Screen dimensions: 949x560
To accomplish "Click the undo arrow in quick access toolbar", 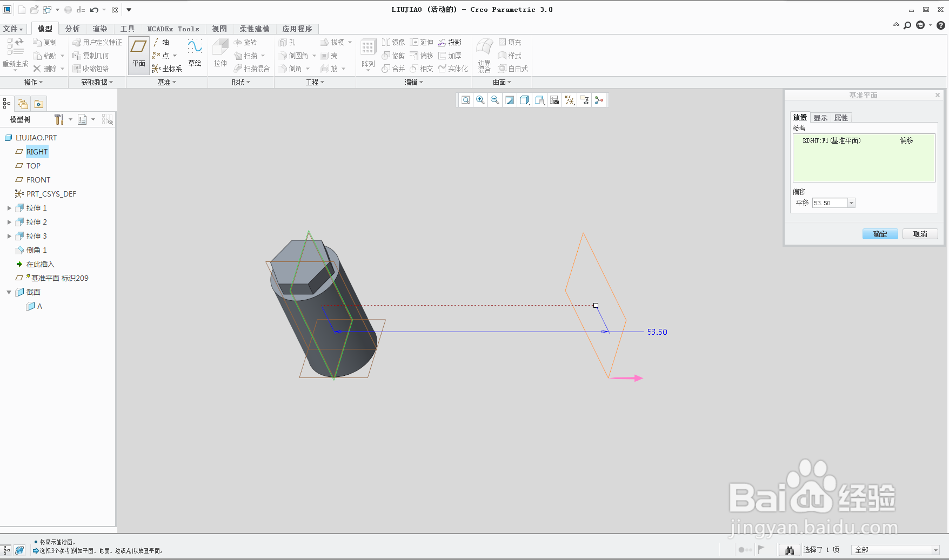I will coord(94,10).
